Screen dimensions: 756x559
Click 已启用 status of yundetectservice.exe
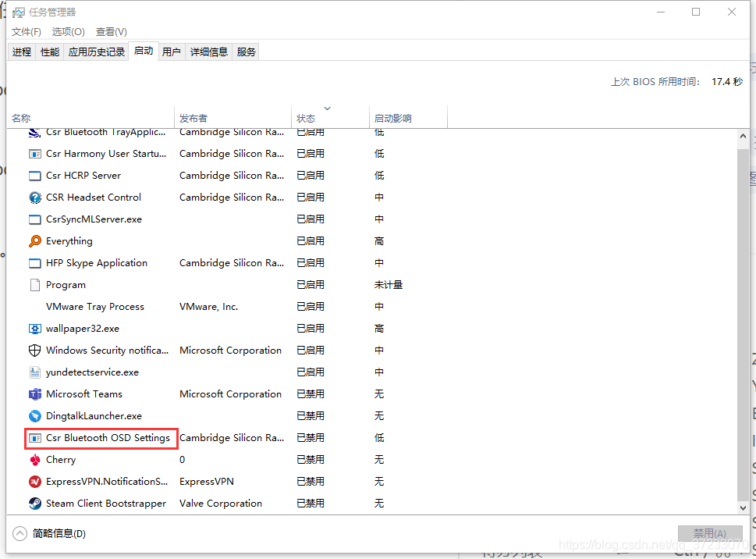click(x=310, y=372)
